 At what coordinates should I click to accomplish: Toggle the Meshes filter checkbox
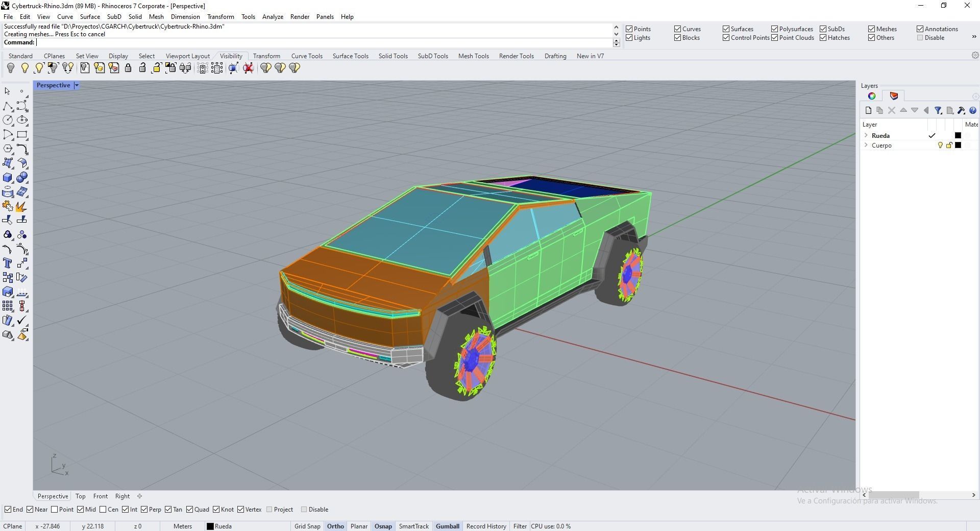[872, 29]
